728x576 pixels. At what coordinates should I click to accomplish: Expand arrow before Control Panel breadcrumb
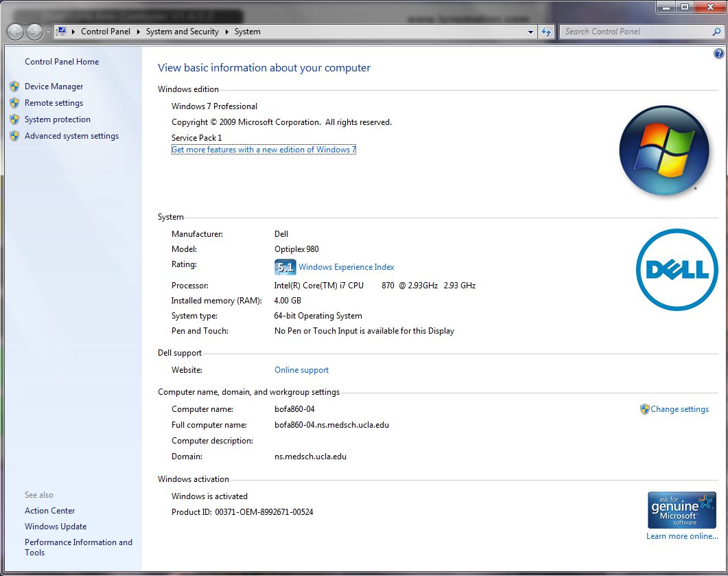(x=73, y=32)
